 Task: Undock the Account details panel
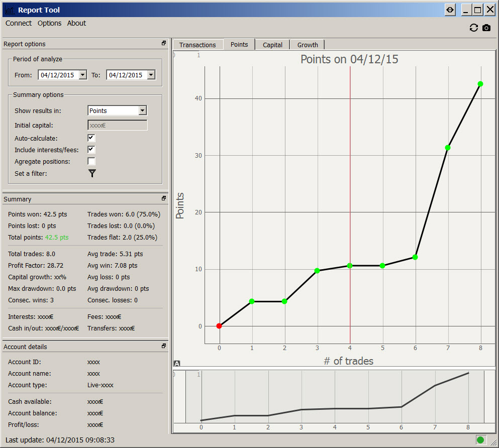click(x=164, y=346)
